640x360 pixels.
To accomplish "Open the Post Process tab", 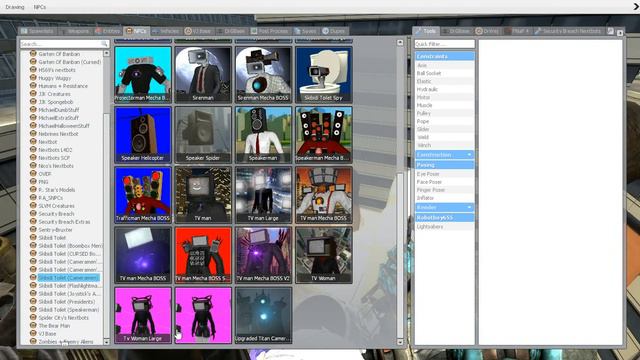I will click(270, 31).
